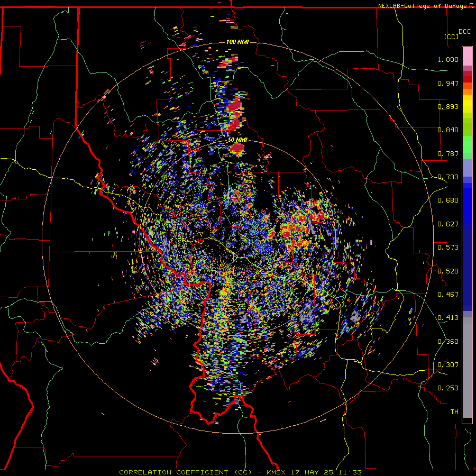The height and width of the screenshot is (476, 476).
Task: Click the 50 NMI range ring label
Action: tap(237, 140)
